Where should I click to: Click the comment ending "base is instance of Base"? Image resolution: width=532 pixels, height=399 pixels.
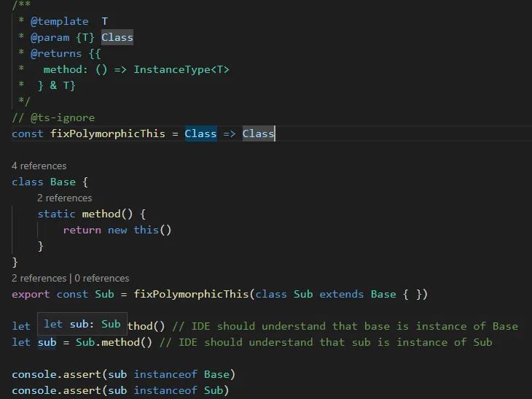[345, 326]
